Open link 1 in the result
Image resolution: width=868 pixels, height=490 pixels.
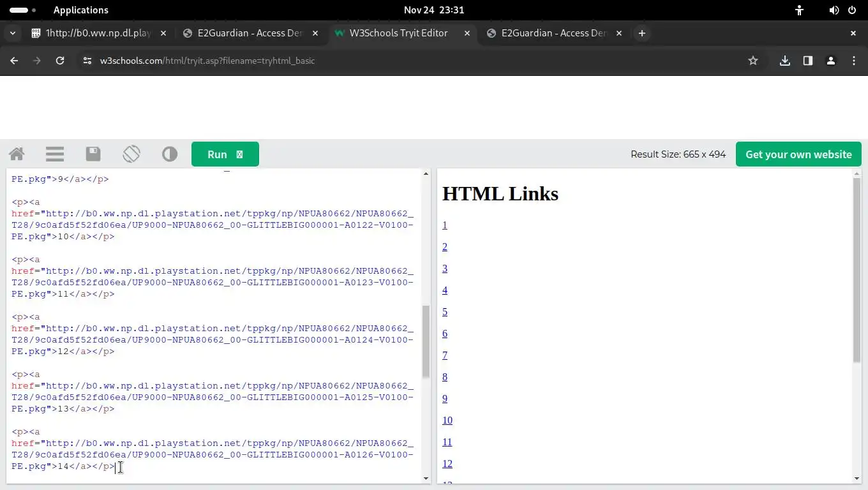point(445,225)
